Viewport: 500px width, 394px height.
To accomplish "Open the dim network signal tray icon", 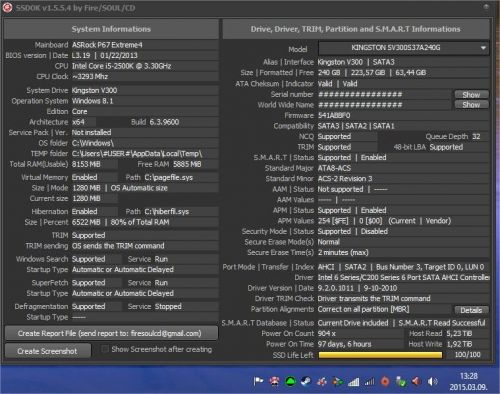I will [x=369, y=381].
